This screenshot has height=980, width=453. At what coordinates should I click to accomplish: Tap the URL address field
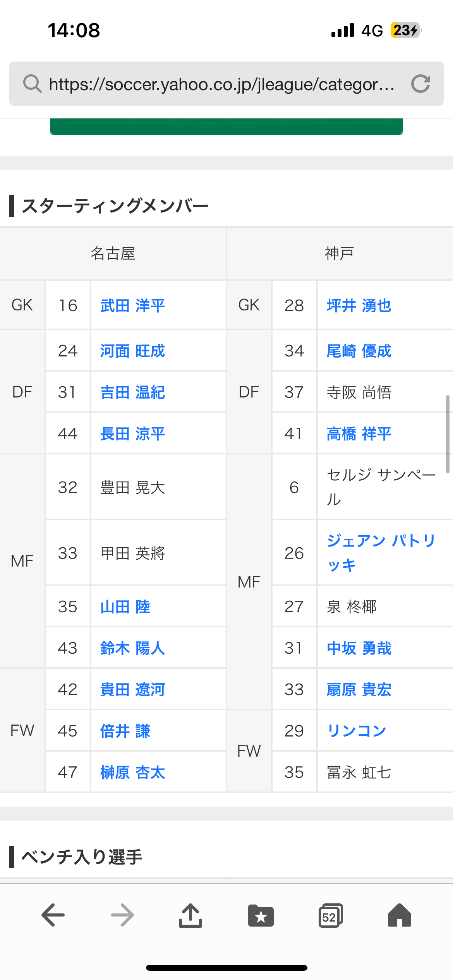[221, 84]
